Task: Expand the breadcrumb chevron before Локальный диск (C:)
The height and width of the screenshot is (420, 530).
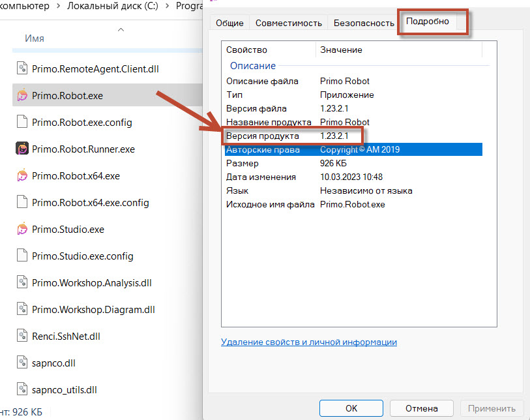Action: point(58,6)
